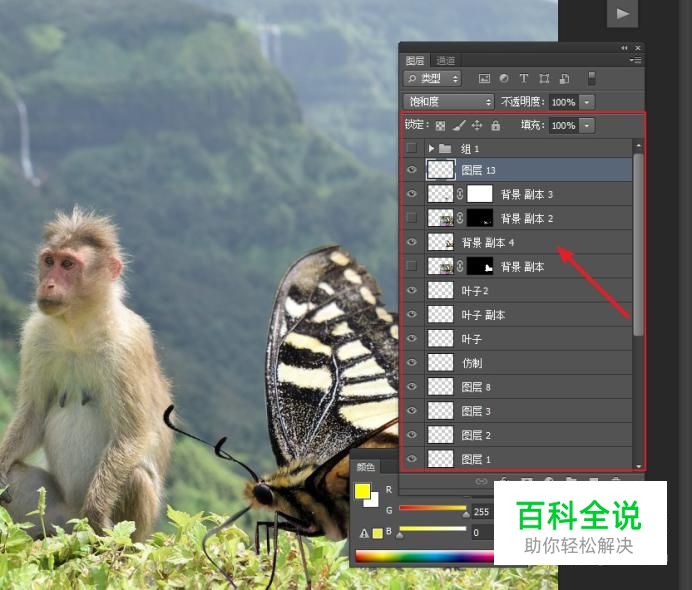Open the Layers panel flyout menu

(636, 60)
